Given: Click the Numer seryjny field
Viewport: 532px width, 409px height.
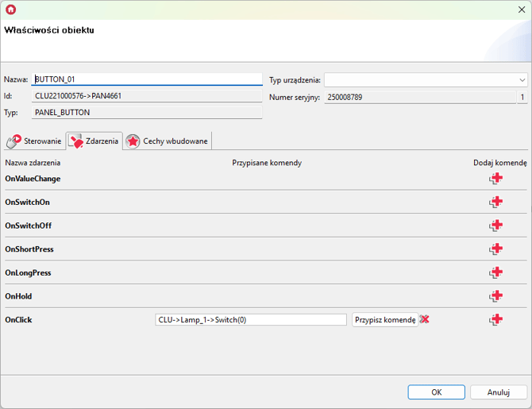Looking at the screenshot, I should (419, 97).
